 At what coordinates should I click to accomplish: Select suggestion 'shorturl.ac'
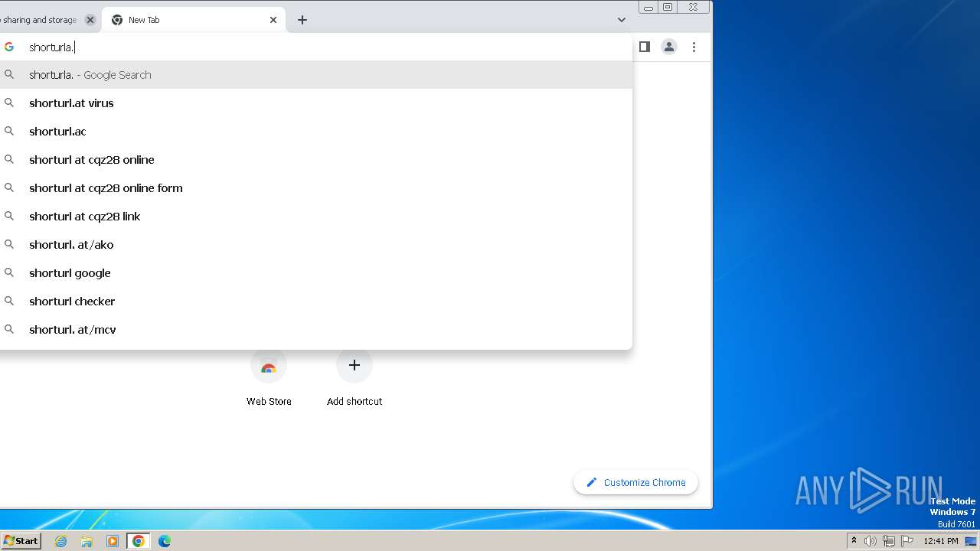(316, 132)
